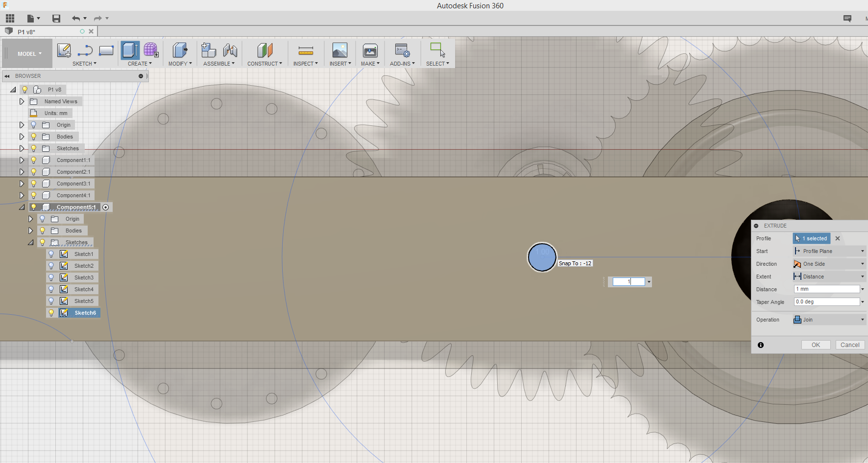Click the selected blue circle profile
This screenshot has width=868, height=463.
pyautogui.click(x=542, y=257)
